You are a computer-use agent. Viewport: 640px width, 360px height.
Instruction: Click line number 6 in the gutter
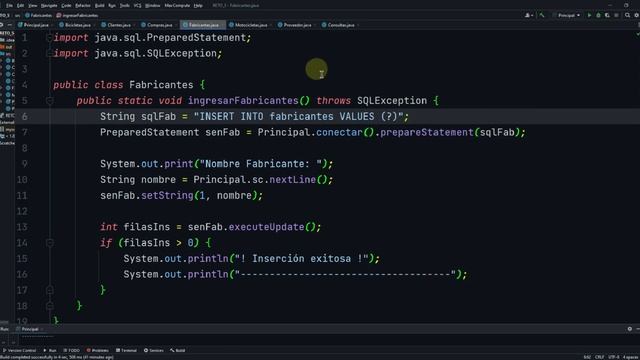[x=24, y=117]
